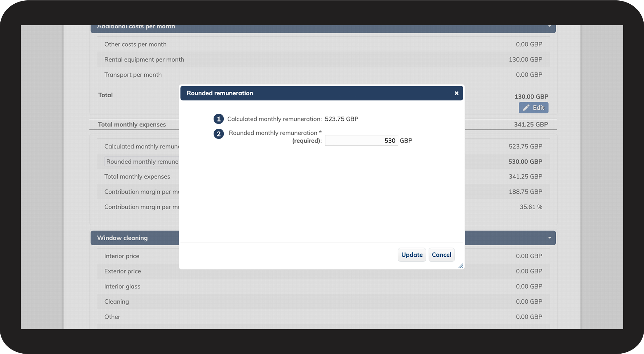Viewport: 644px width, 354px height.
Task: Select Other costs per month label
Action: [135, 44]
